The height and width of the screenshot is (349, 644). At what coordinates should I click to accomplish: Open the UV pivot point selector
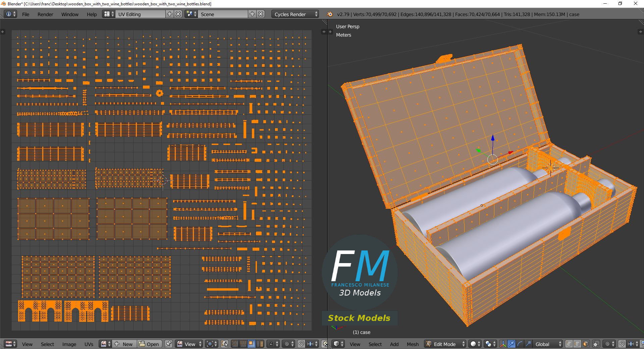212,344
